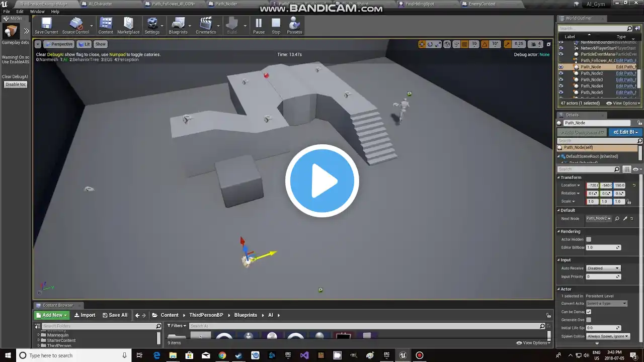644x362 pixels.
Task: Open the Lit view mode menu
Action: tap(85, 44)
